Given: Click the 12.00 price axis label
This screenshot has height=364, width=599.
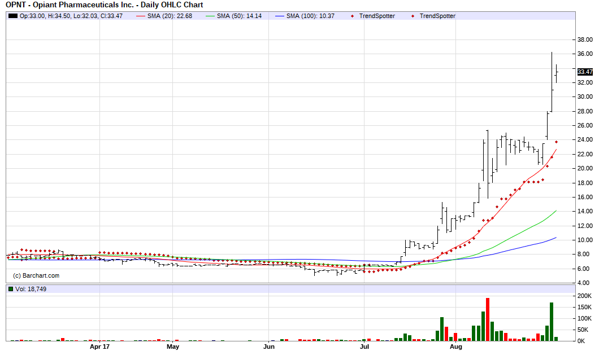Looking at the screenshot, I should point(585,226).
